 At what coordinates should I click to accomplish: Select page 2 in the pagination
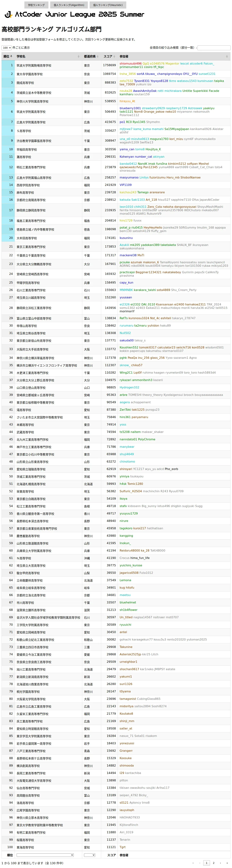214,863
